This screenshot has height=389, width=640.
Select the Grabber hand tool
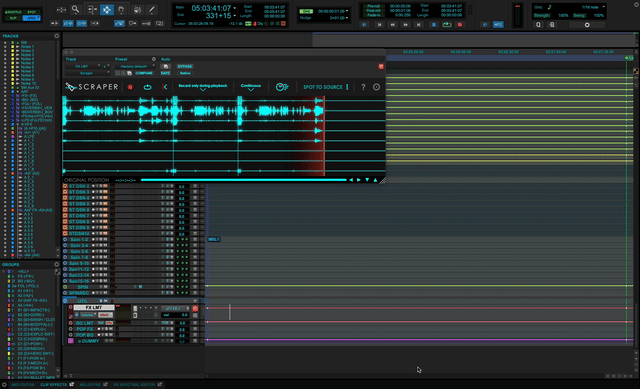point(121,9)
